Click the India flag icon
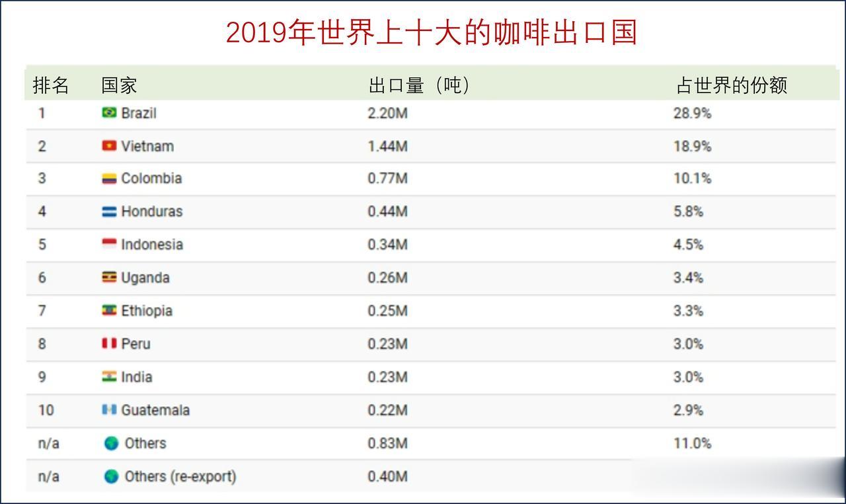This screenshot has height=504, width=846. coord(109,377)
